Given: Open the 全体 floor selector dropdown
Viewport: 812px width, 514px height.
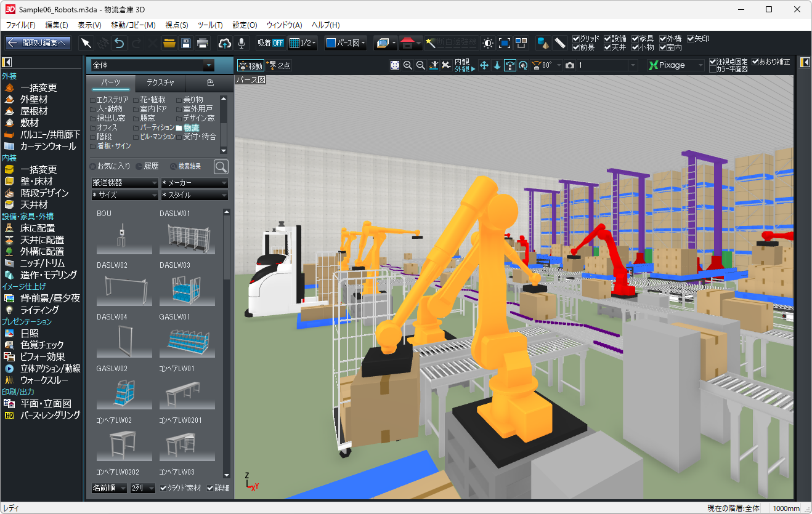Looking at the screenshot, I should coord(152,65).
